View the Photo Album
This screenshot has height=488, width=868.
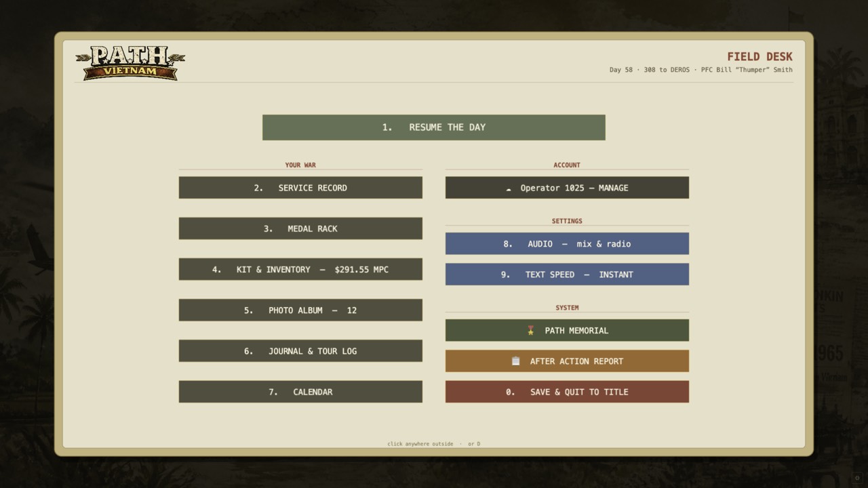(300, 310)
